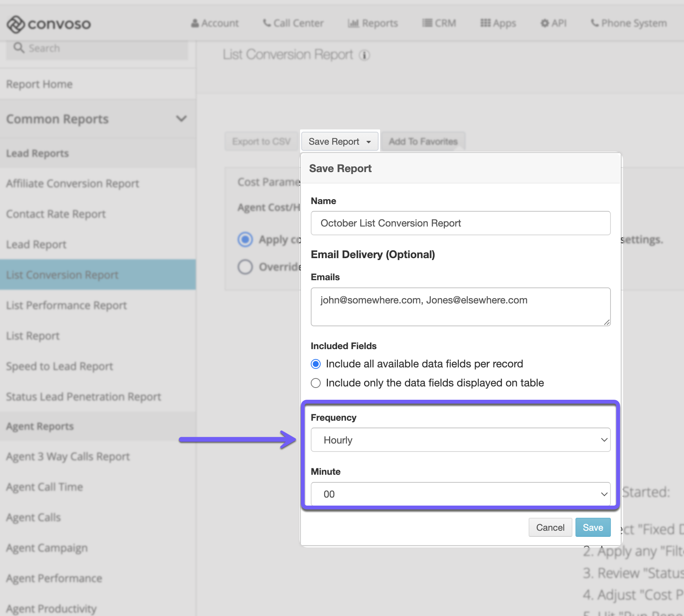The height and width of the screenshot is (616, 684).
Task: Open the Apps grid icon menu
Action: (498, 23)
